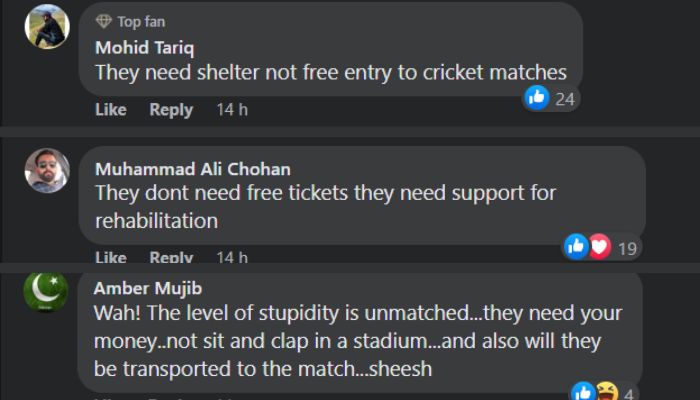Reply to Mohid Tariq's comment

tap(171, 110)
